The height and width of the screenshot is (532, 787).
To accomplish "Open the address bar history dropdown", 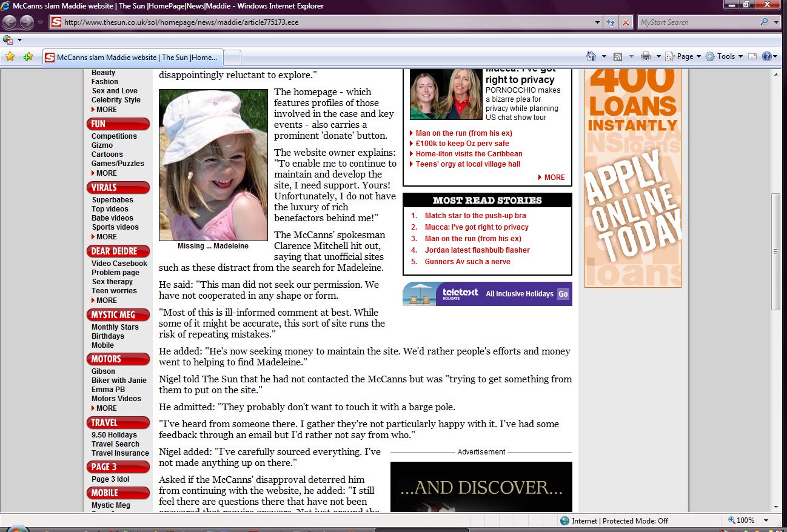I will (598, 22).
